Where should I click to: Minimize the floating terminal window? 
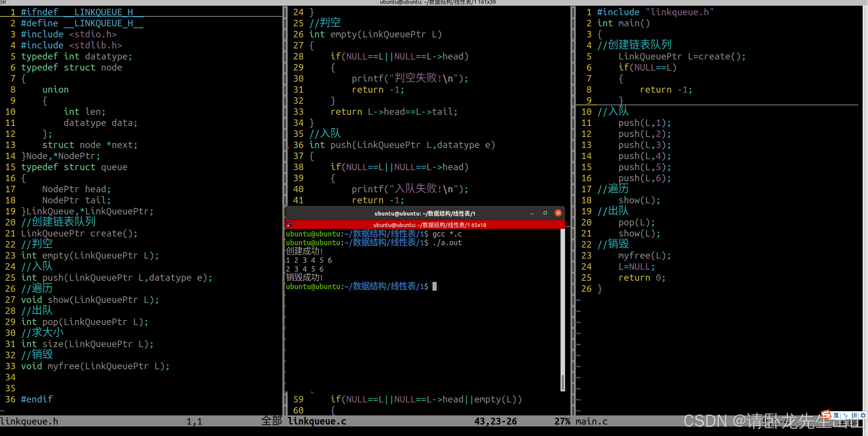point(532,214)
